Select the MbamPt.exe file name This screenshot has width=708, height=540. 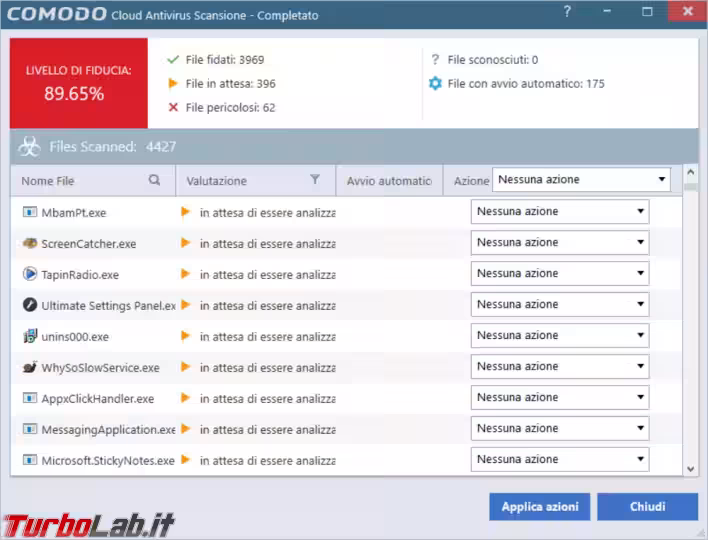(74, 213)
